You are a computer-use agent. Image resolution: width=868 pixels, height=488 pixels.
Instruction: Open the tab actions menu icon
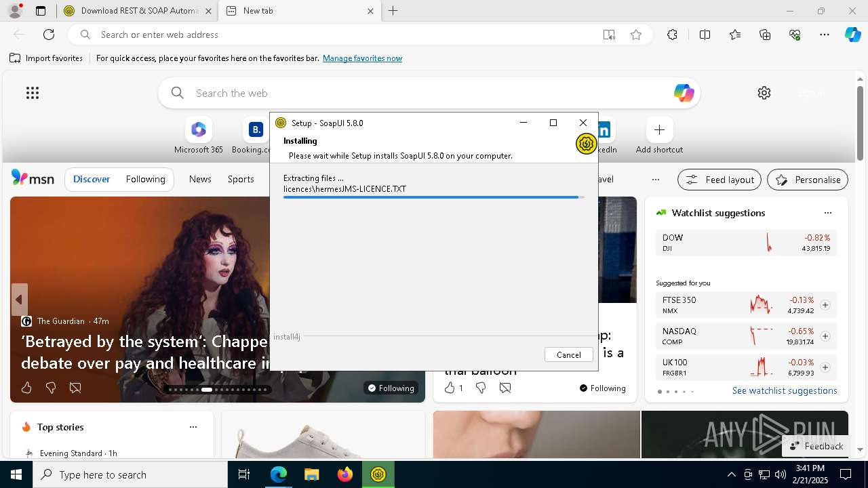pyautogui.click(x=41, y=11)
